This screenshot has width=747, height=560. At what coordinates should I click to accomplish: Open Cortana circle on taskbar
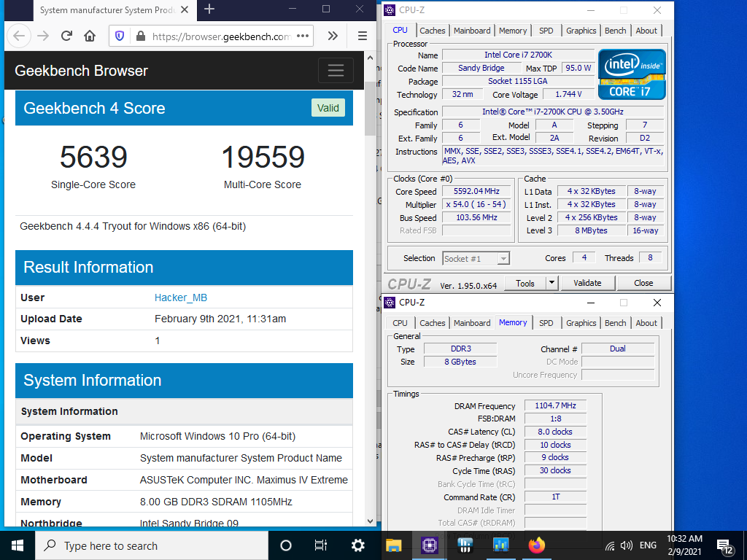(x=285, y=545)
